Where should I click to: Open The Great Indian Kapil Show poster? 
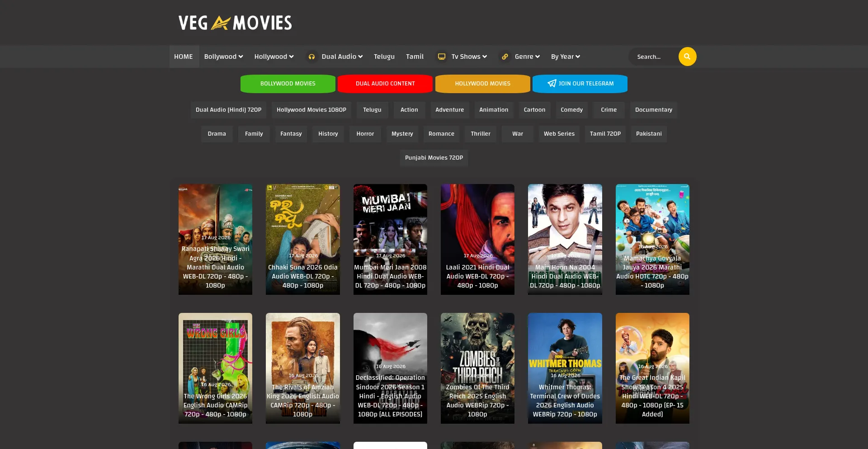click(x=652, y=368)
